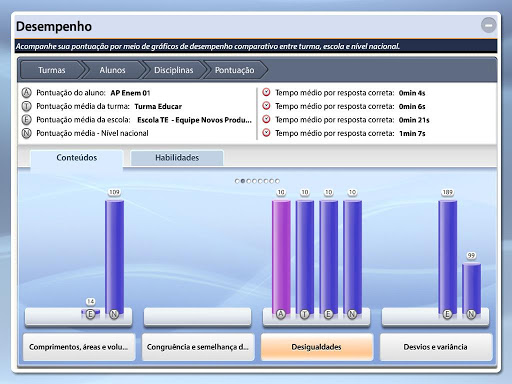The height and width of the screenshot is (384, 512).
Task: Select the Desvios e variância button
Action: click(436, 347)
